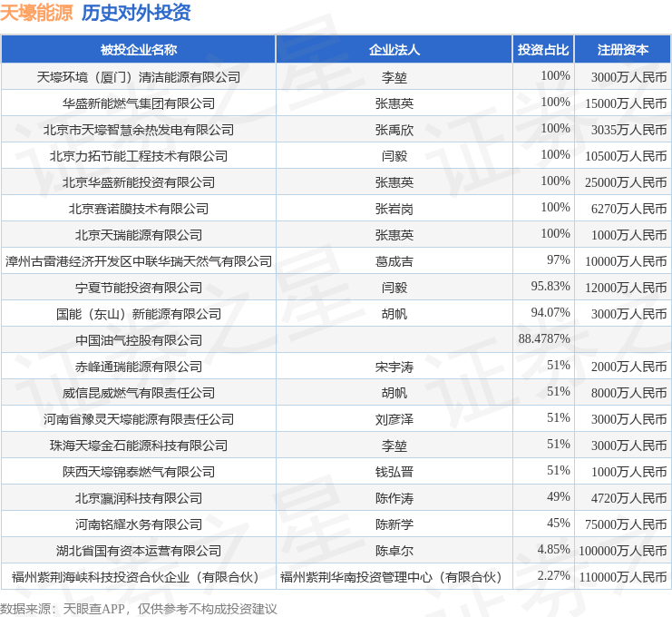
Task: Select 北京赛诺膜技术有限公司 cell
Action: coord(139,209)
